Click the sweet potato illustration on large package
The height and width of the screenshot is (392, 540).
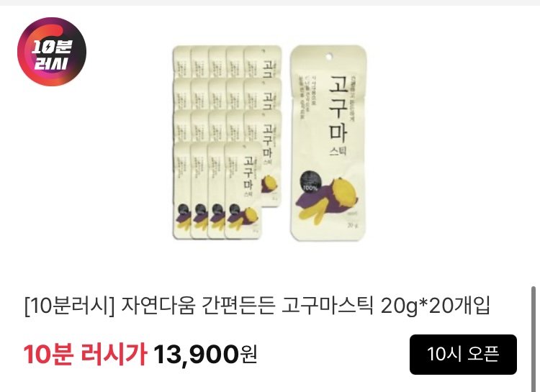(327, 199)
